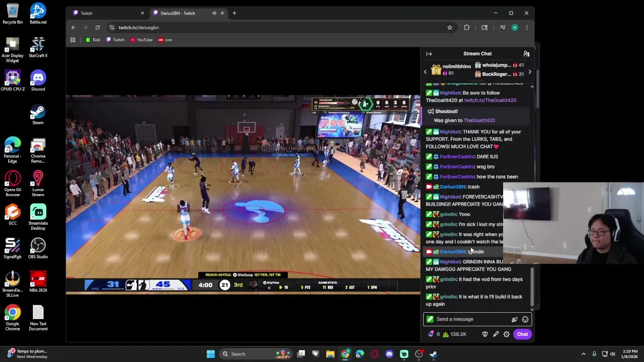This screenshot has height=362, width=644.
Task: Open chat settings gear icon
Action: [507, 334]
